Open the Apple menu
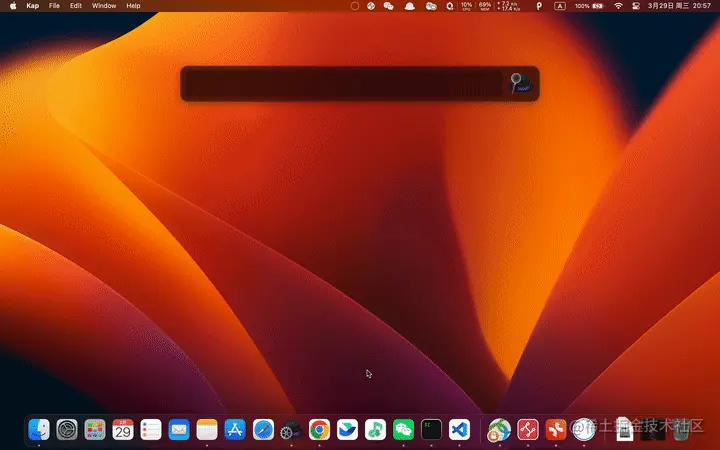Screen dimensions: 720x450 13,6
